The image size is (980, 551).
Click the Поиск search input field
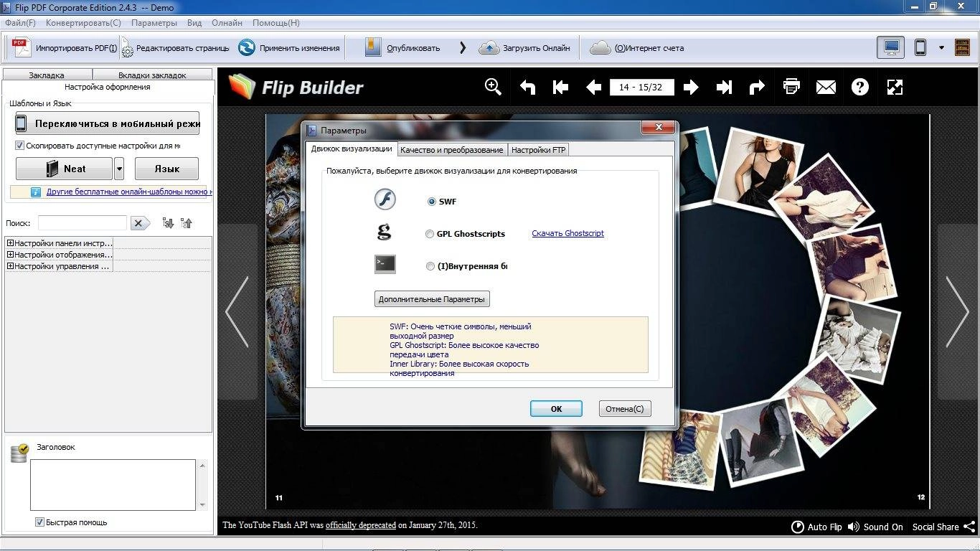[x=83, y=223]
